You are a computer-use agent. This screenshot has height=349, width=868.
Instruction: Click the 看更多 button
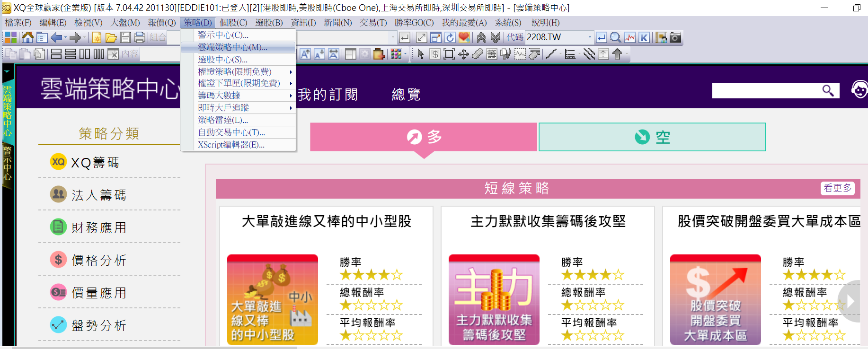(837, 188)
